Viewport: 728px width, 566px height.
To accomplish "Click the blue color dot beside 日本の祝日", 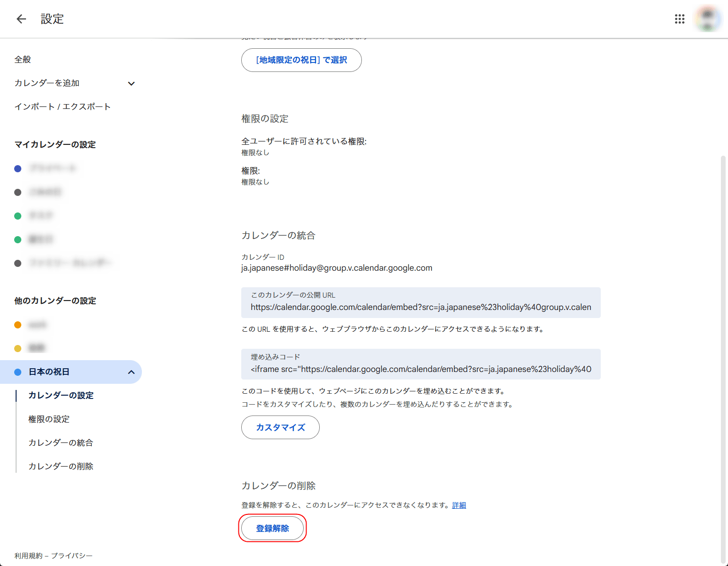I will [x=18, y=372].
